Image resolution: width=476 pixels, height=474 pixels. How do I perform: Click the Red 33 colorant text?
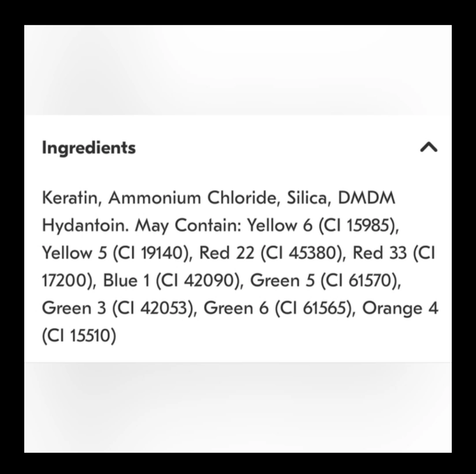[x=379, y=254]
